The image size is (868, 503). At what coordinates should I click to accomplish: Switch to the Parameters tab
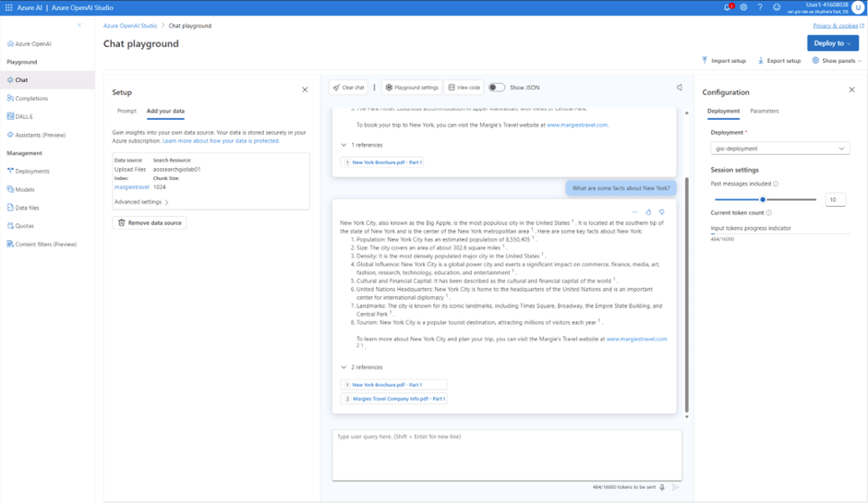(764, 111)
